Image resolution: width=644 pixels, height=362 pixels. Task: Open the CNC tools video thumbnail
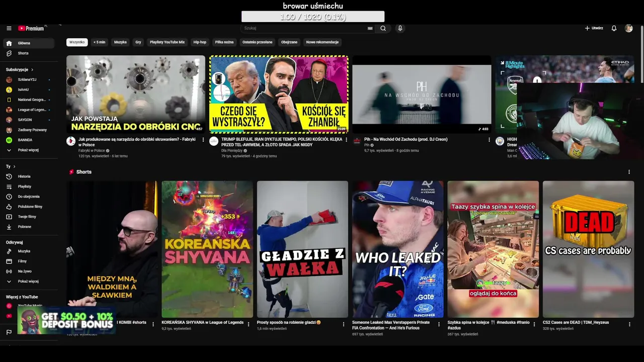point(136,94)
